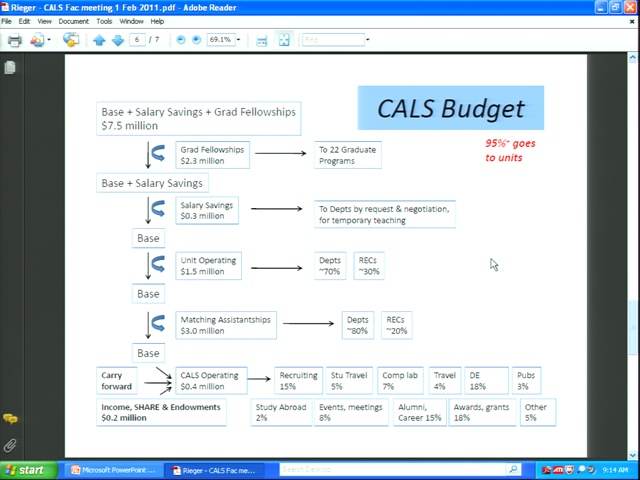Click the CALS Operating $0.4 million box
This screenshot has height=480, width=640.
click(x=211, y=381)
